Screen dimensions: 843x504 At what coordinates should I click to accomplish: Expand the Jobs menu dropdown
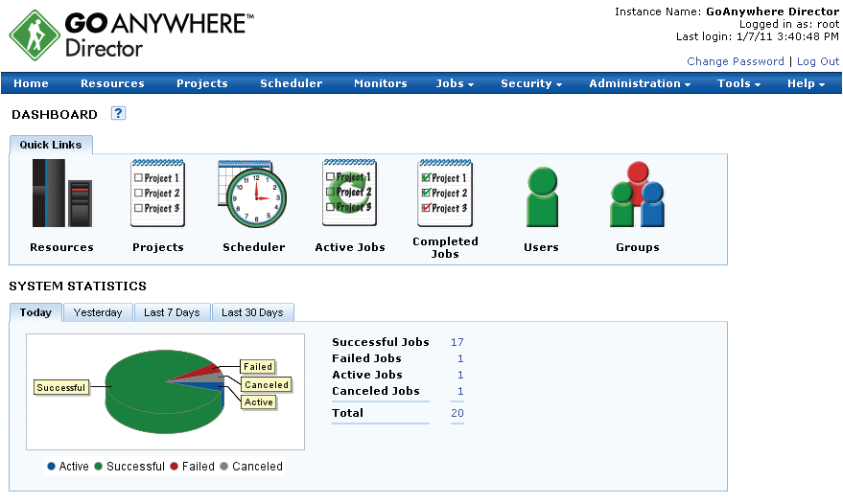pyautogui.click(x=455, y=83)
